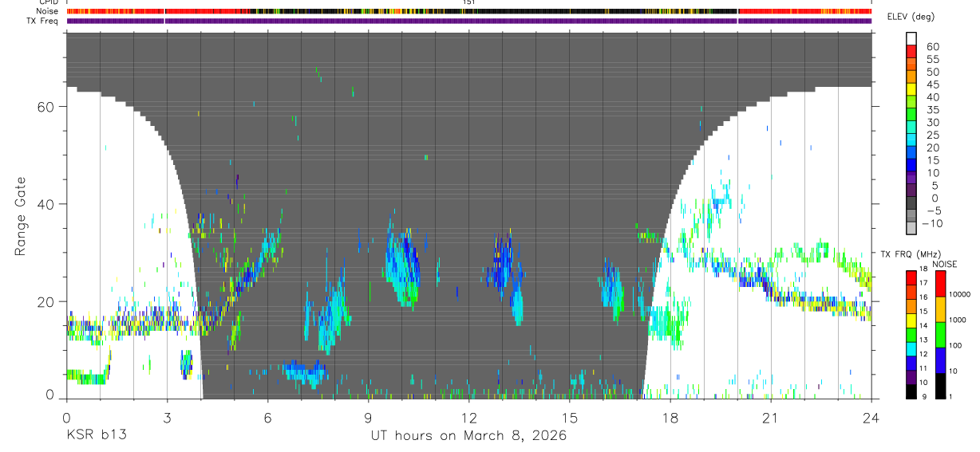Click the 'KSR b13' radar beam label
The image size is (980, 452).
tap(96, 435)
